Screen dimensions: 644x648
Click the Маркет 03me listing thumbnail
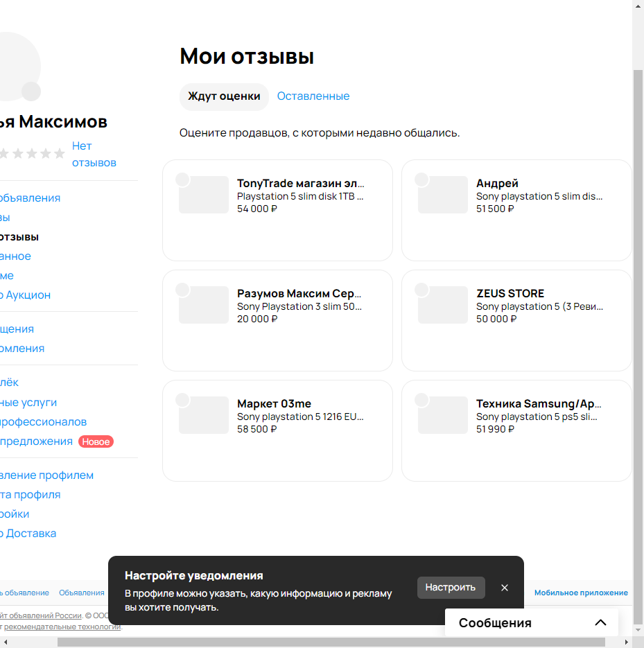204,415
